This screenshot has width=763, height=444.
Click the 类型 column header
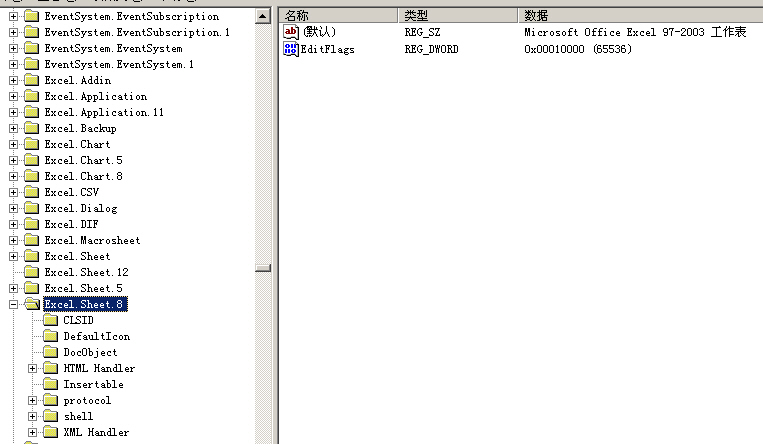458,16
